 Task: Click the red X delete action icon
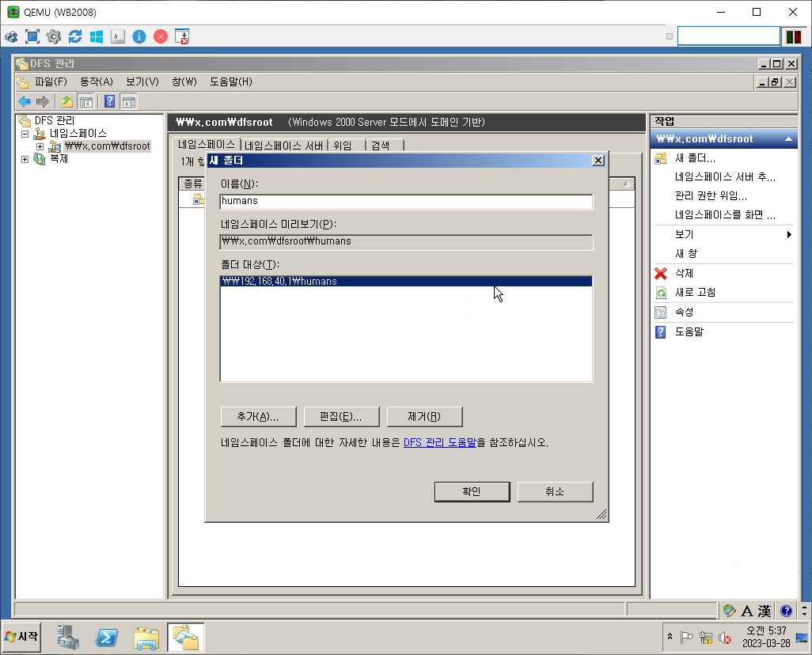[x=661, y=273]
